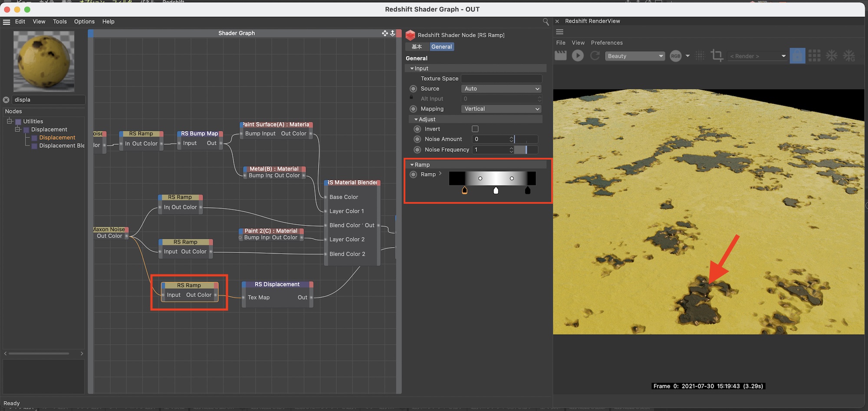Click the search magnifier in Shader Graph

[546, 22]
